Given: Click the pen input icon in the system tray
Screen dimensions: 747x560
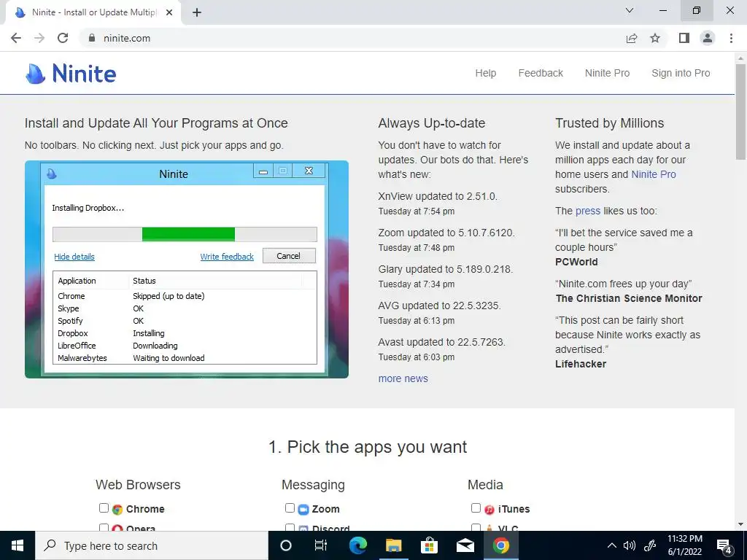Looking at the screenshot, I should 650,545.
